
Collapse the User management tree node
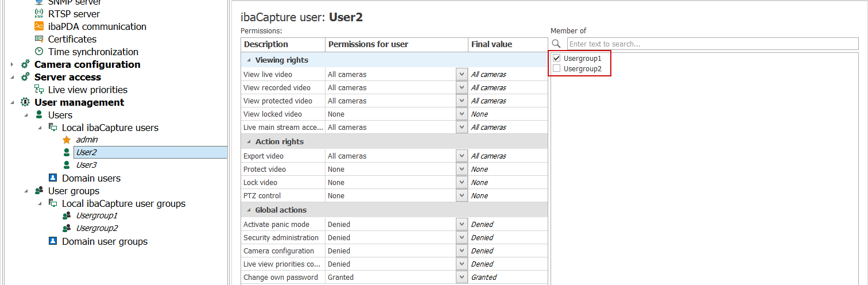[12, 102]
